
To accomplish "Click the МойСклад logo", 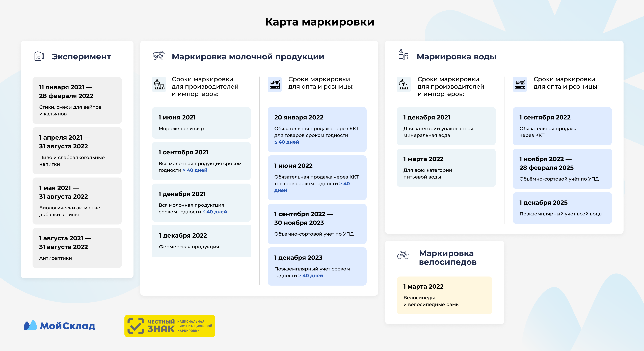I will point(60,326).
